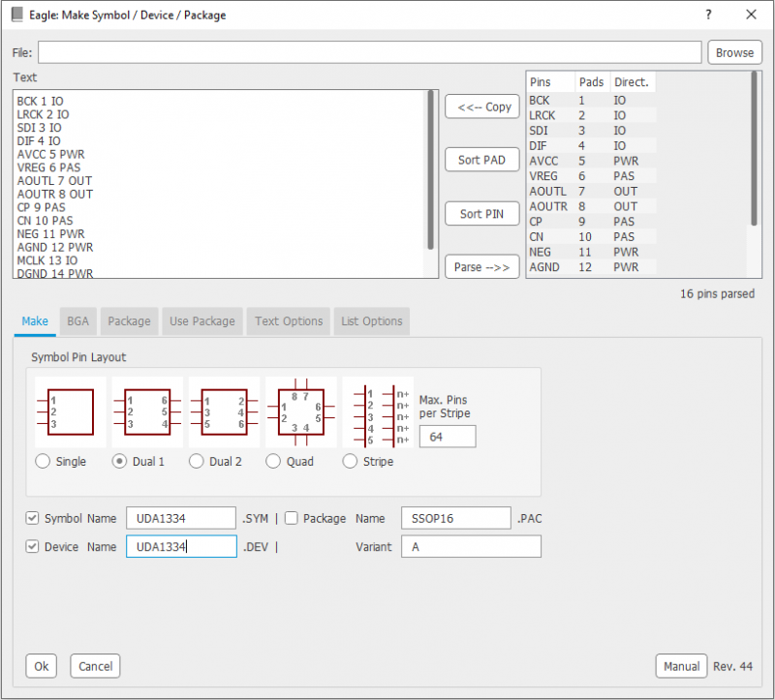This screenshot has height=700, width=775.
Task: Confirm with the Ok button
Action: pyautogui.click(x=41, y=666)
